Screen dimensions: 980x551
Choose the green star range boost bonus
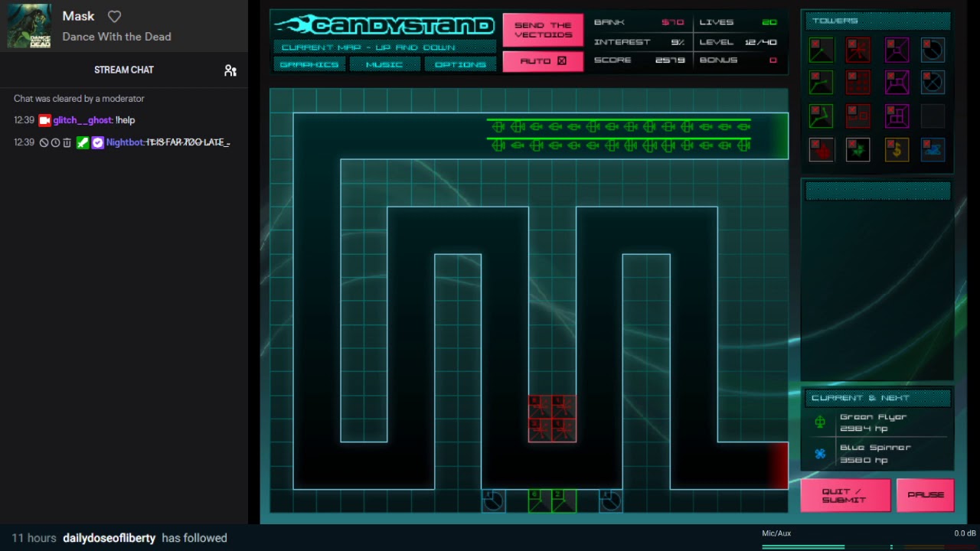pos(858,150)
